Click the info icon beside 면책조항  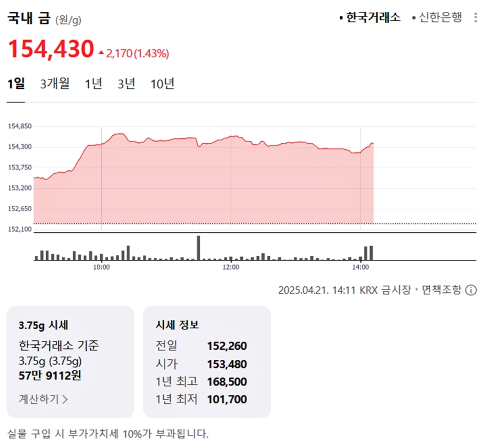click(x=471, y=290)
